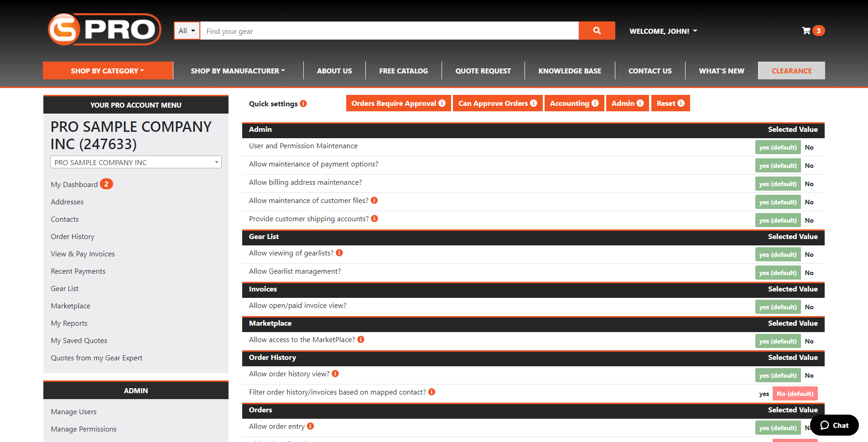
Task: Click info icon beside Allow order entry
Action: pyautogui.click(x=311, y=426)
